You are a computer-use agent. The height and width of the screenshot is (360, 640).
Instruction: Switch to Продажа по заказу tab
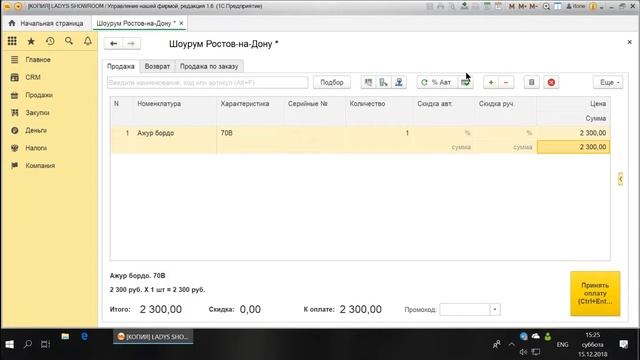[x=209, y=66]
